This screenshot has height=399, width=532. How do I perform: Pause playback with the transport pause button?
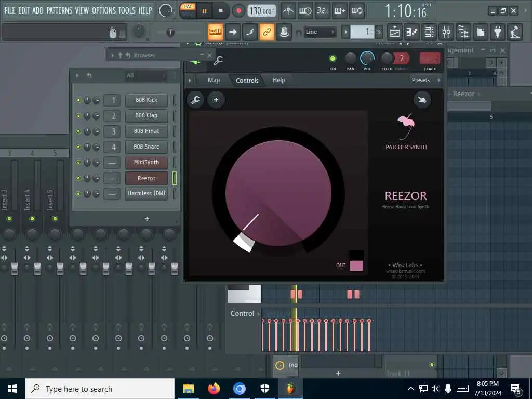pyautogui.click(x=204, y=11)
